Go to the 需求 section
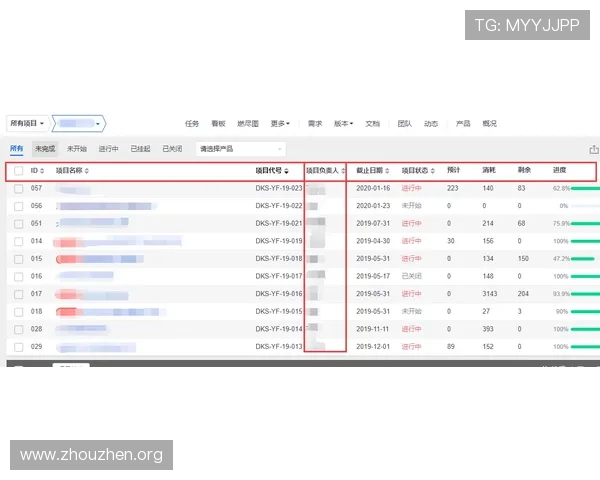 315,124
